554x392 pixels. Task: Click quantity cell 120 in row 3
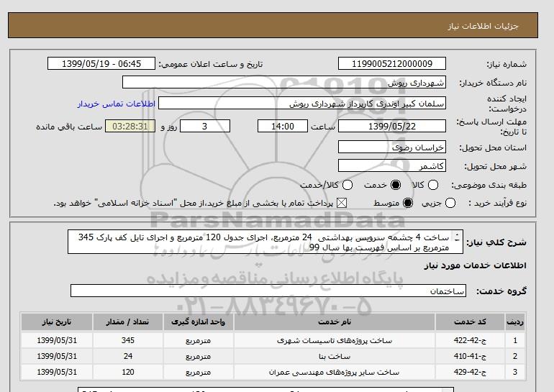pos(128,373)
